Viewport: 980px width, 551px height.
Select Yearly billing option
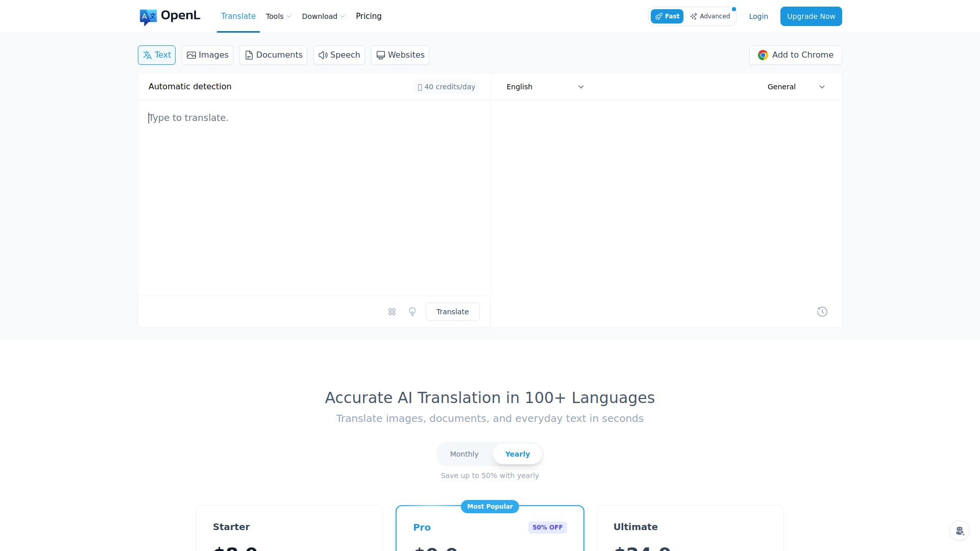pyautogui.click(x=518, y=454)
